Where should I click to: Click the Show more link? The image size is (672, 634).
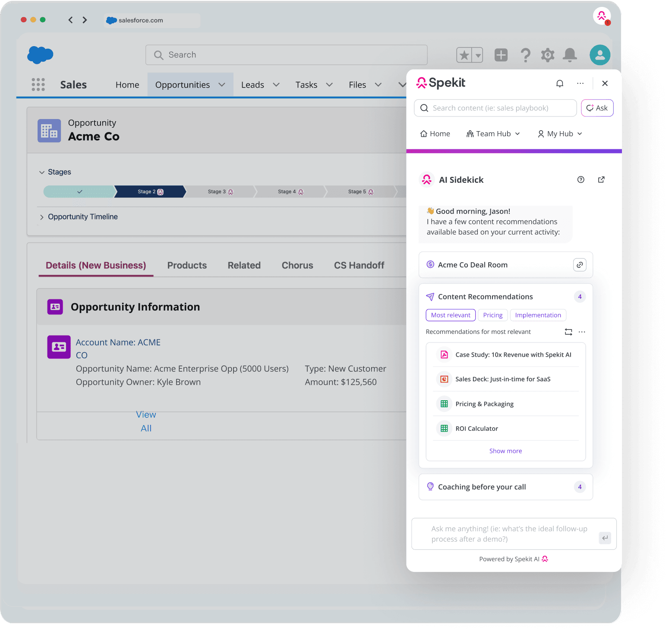pos(505,451)
